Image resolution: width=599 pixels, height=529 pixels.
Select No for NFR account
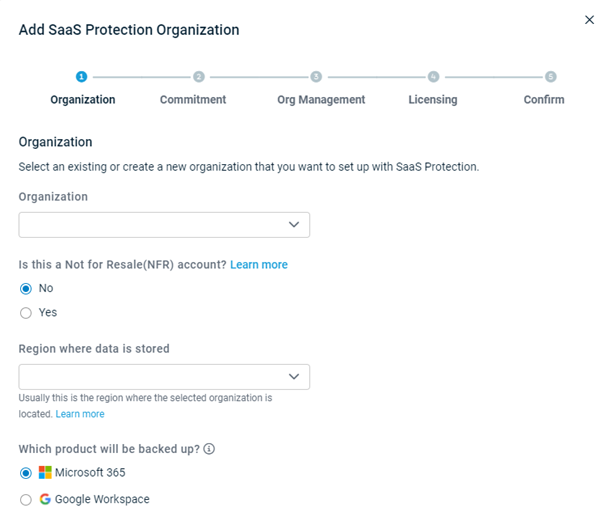26,289
